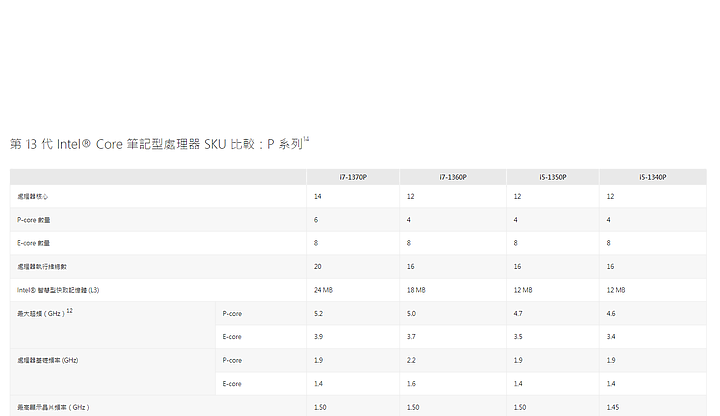Click max turbo P-core value 4.7
720x416 pixels.
518,314
